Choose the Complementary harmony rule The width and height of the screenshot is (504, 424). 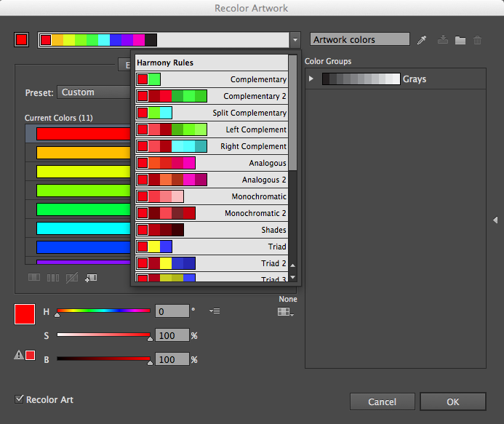pyautogui.click(x=212, y=79)
